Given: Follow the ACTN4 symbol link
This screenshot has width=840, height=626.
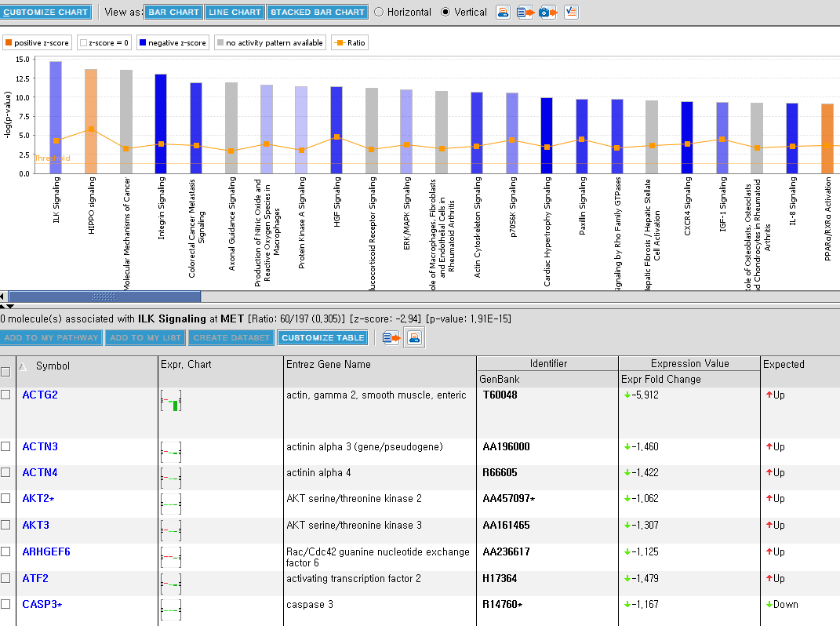Looking at the screenshot, I should click(x=40, y=473).
